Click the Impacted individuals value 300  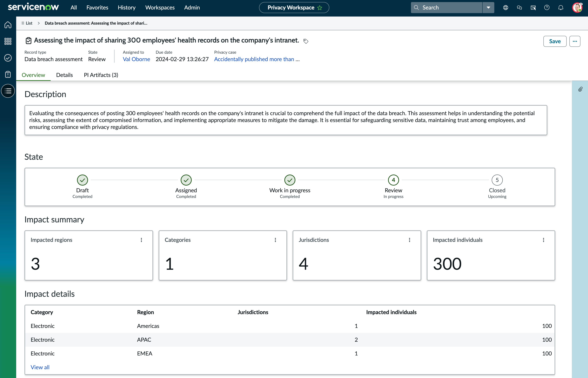pos(447,264)
